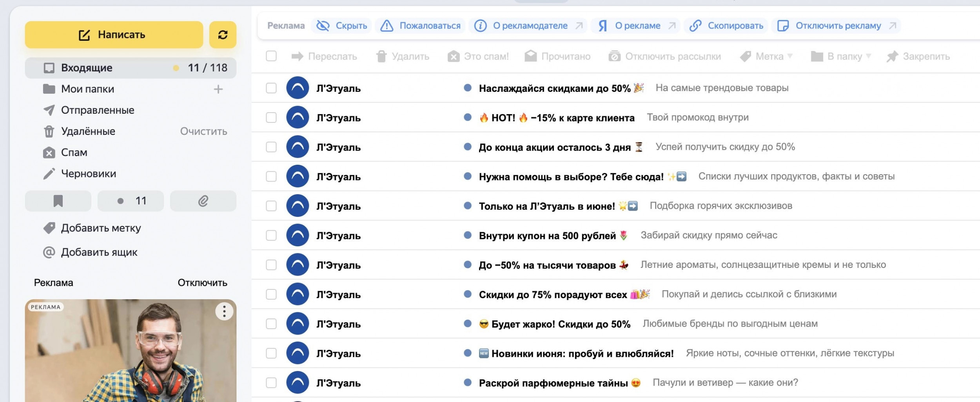The width and height of the screenshot is (980, 402).
Task: Click the Удалить toolbar button
Action: (x=403, y=56)
